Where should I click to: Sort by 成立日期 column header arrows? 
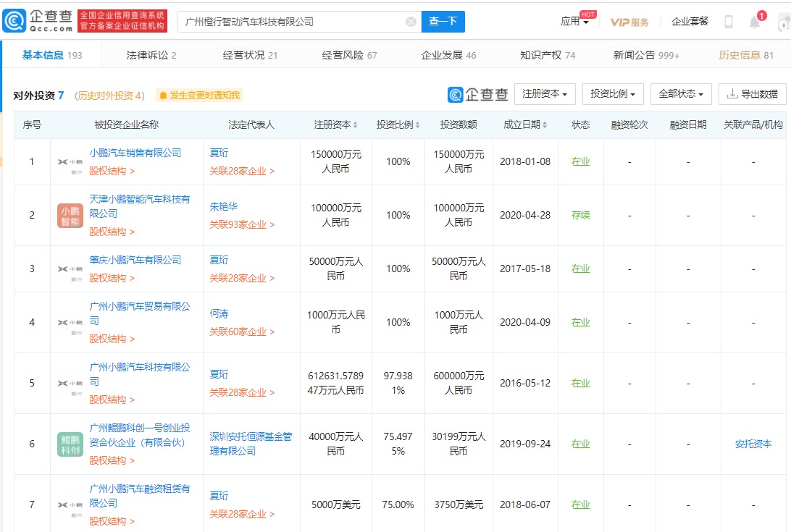(x=544, y=124)
